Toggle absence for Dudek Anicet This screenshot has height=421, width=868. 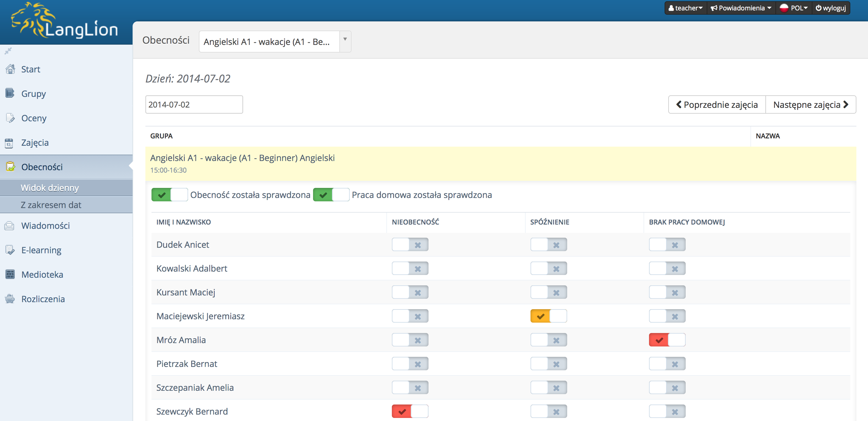pyautogui.click(x=410, y=245)
